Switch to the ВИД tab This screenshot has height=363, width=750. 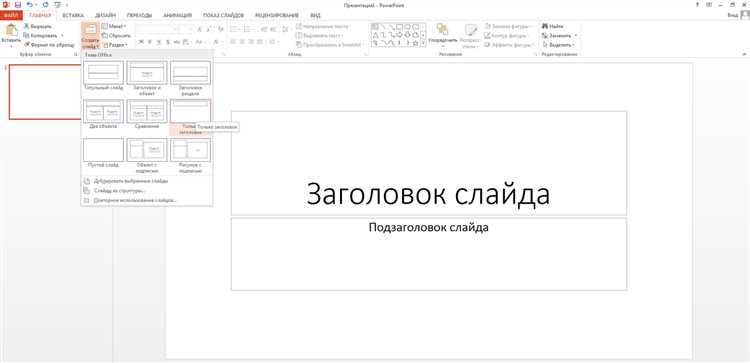315,15
